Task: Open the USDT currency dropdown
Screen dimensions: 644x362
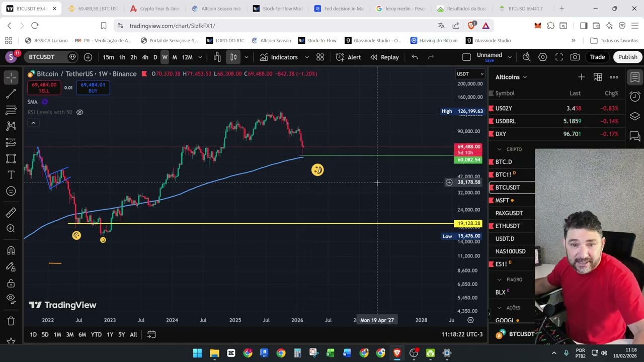Action: [470, 74]
